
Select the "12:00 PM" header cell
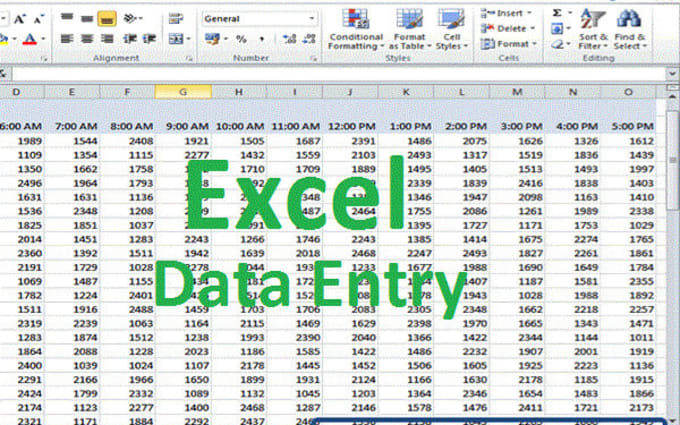coord(350,126)
